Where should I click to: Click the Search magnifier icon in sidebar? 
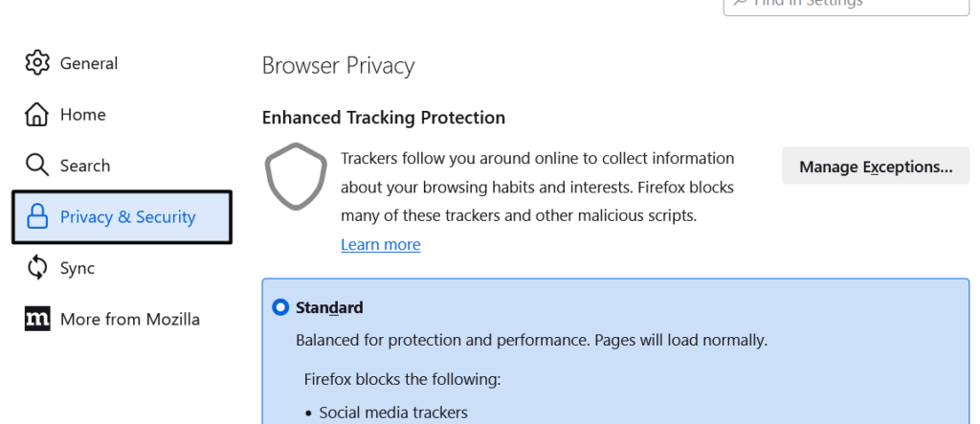(x=36, y=166)
